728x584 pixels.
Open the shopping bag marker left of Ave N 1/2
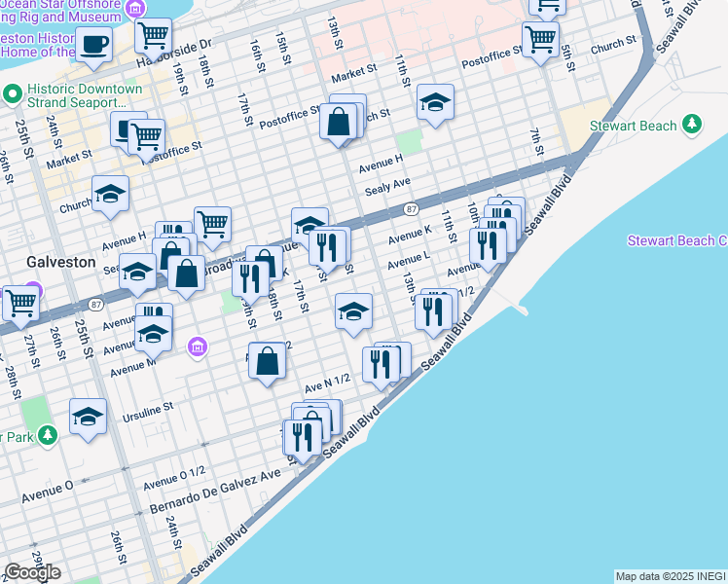pyautogui.click(x=267, y=363)
